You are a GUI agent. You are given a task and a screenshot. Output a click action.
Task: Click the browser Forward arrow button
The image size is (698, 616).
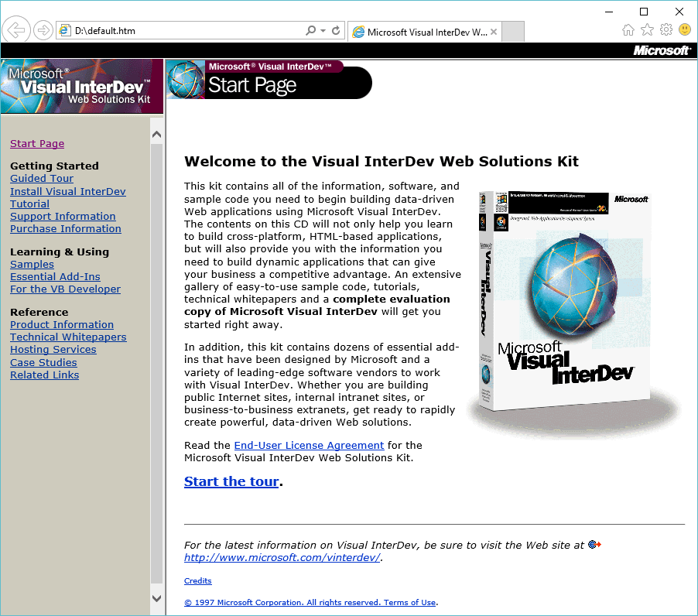click(43, 30)
